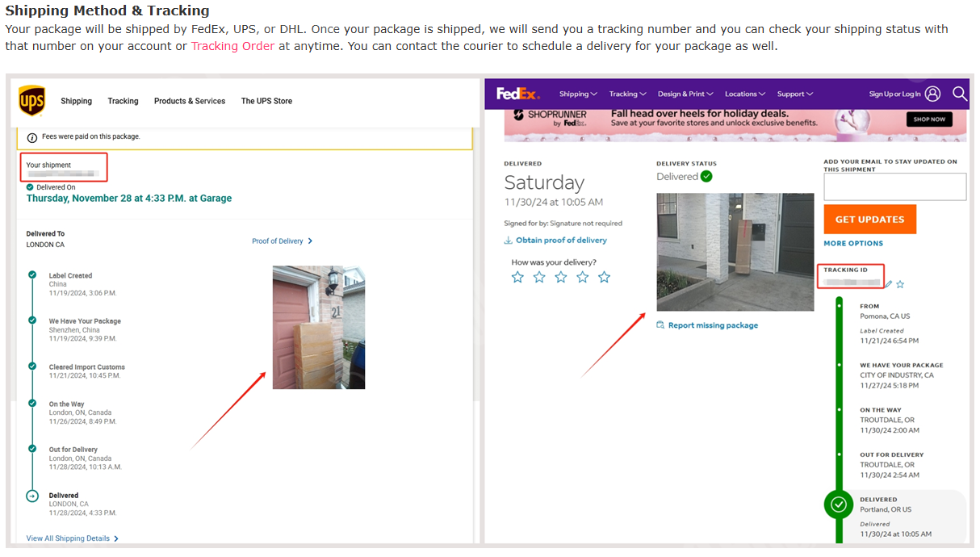Open the UPS garage delivery photo
The width and height of the screenshot is (980, 557).
[x=319, y=328]
